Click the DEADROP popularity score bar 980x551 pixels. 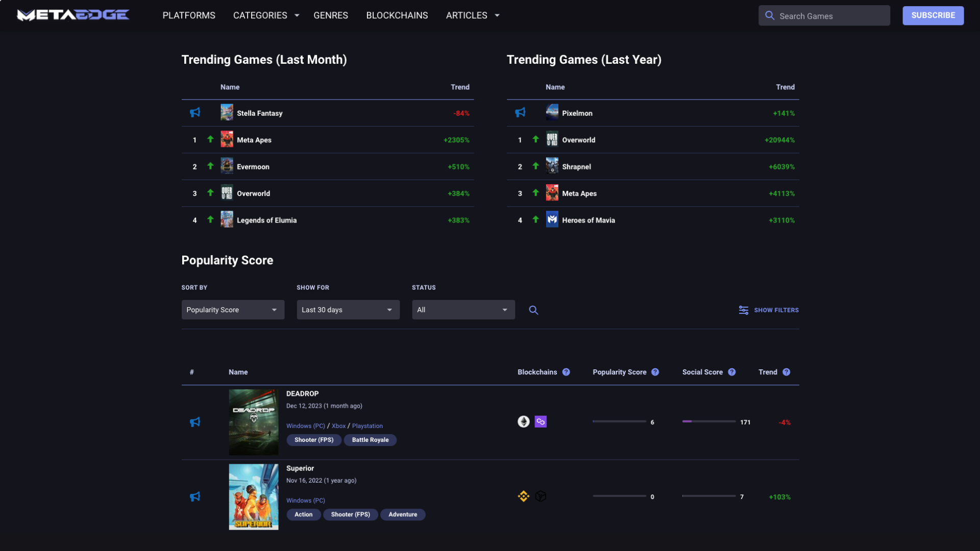pyautogui.click(x=619, y=421)
